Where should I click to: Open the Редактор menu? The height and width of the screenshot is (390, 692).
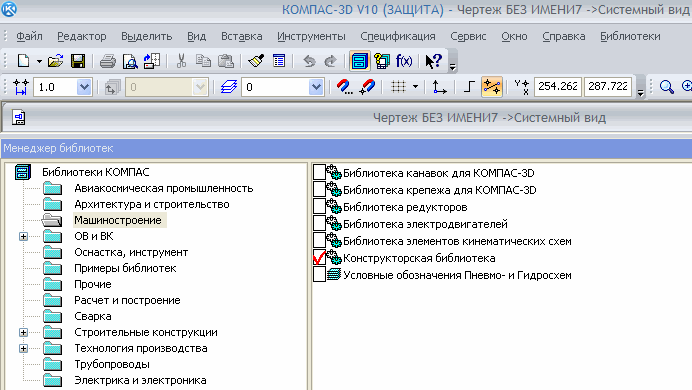[82, 36]
